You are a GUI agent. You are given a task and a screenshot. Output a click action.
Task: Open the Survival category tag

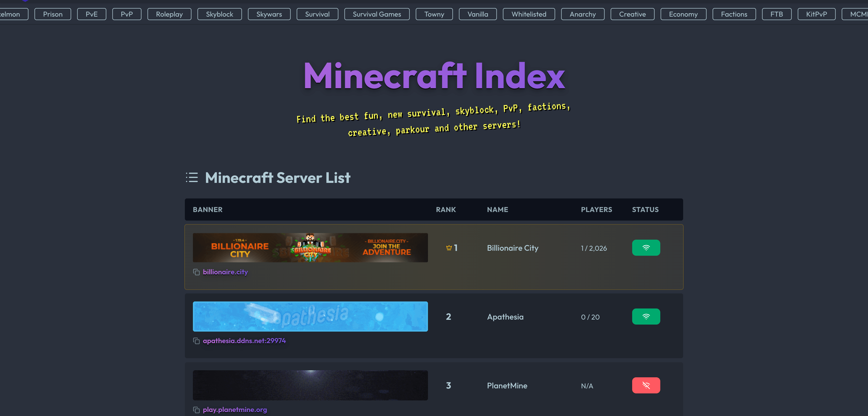[x=317, y=14]
